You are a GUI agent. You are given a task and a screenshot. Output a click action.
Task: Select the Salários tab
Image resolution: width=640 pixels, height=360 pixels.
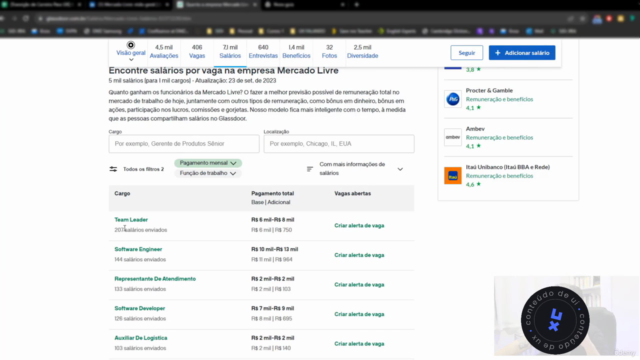pyautogui.click(x=230, y=51)
